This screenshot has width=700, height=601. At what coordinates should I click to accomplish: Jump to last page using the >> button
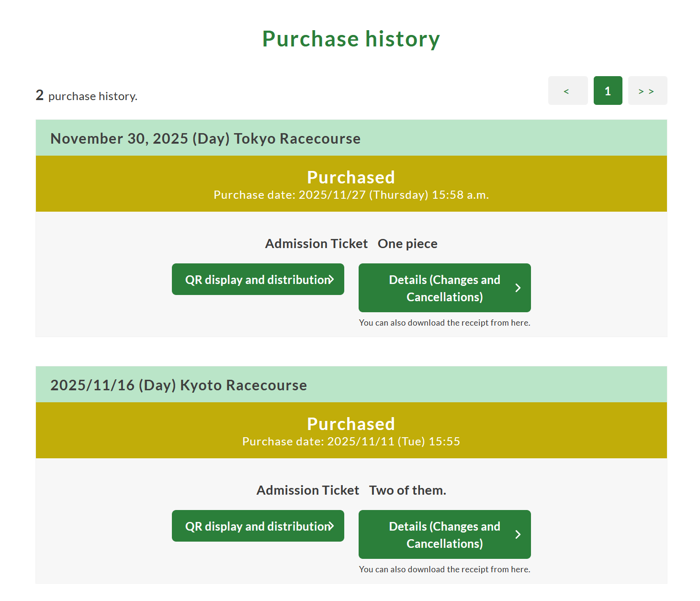coord(647,91)
